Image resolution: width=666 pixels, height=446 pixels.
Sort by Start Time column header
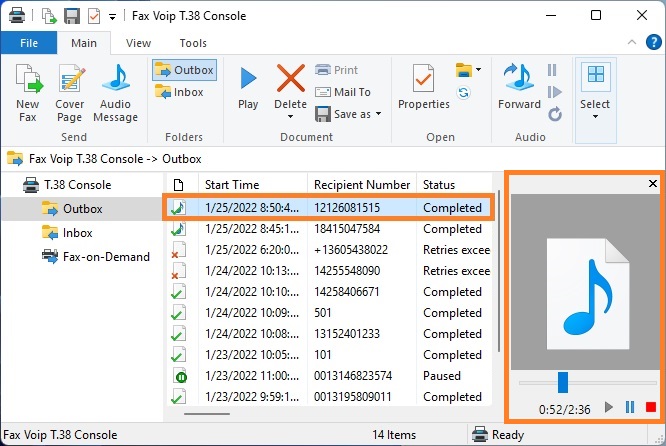pyautogui.click(x=253, y=185)
